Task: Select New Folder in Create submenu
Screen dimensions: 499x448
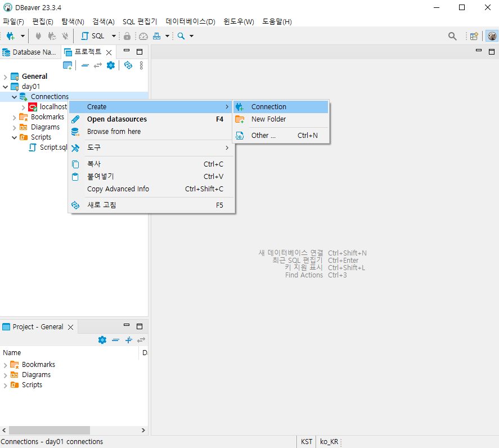Action: tap(281, 119)
